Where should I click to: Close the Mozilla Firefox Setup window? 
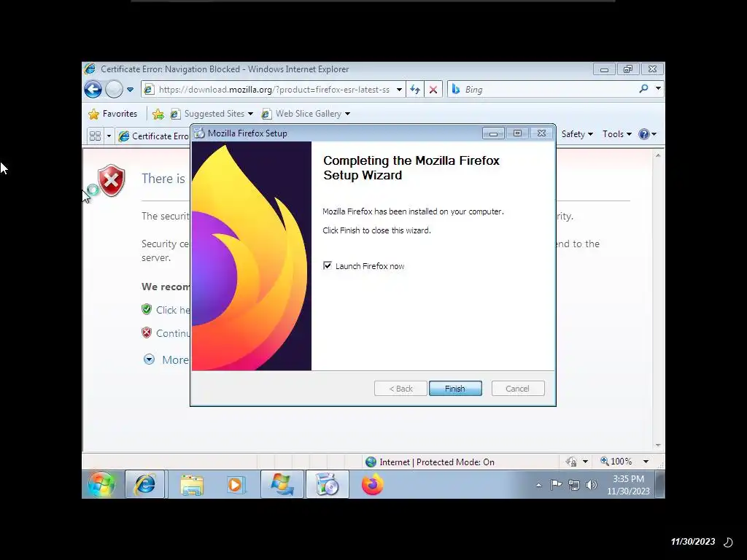[x=541, y=133]
